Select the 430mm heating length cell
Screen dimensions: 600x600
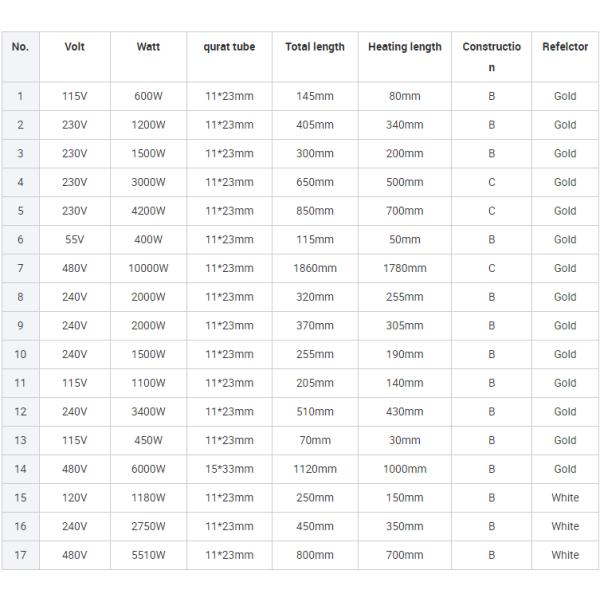tap(405, 412)
